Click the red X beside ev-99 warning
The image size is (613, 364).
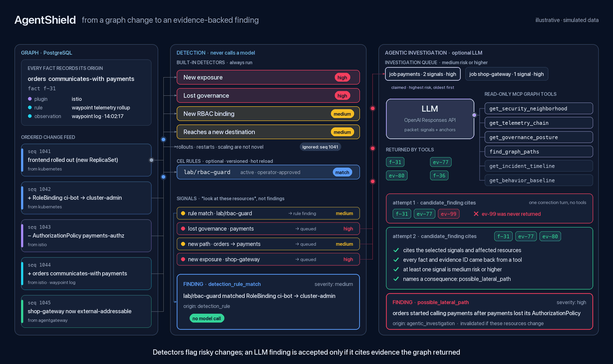point(476,214)
